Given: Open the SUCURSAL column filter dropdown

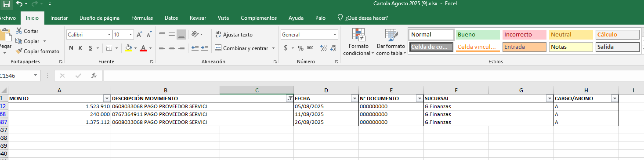Looking at the screenshot, I should (550, 98).
